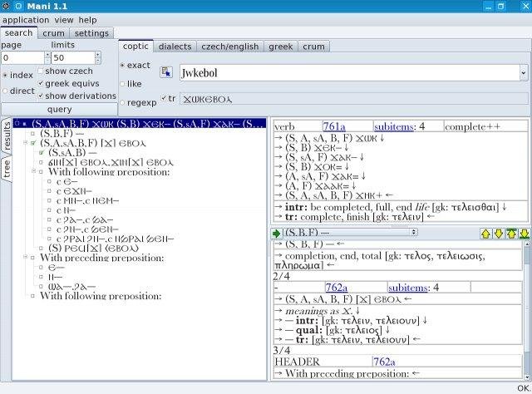Open the help menu
The image size is (532, 394).
(87, 20)
